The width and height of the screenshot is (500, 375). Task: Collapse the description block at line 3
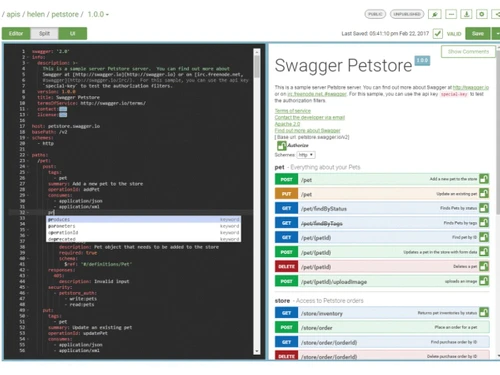(x=28, y=63)
